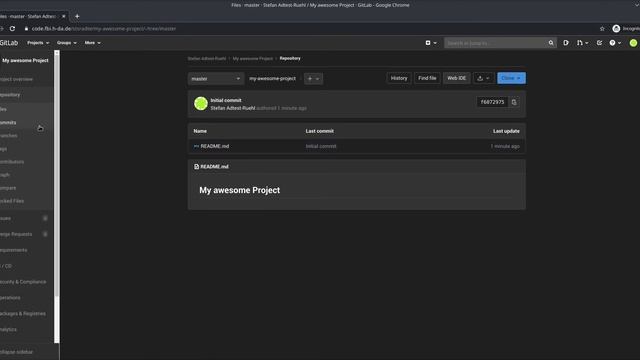Screen dimensions: 640x360
Task: Open Tags in sidebar
Action: coord(4,149)
